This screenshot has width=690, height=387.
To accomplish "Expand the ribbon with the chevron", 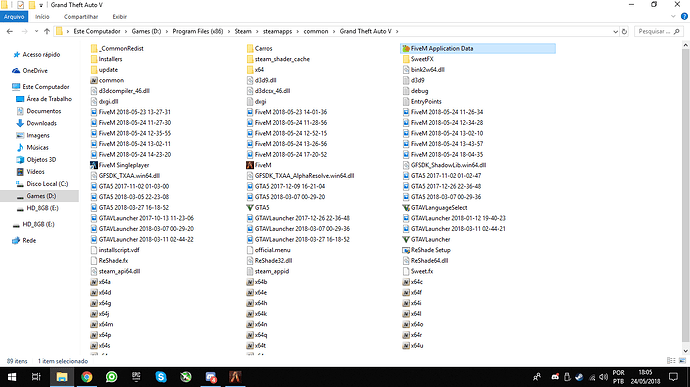I will click(x=673, y=17).
